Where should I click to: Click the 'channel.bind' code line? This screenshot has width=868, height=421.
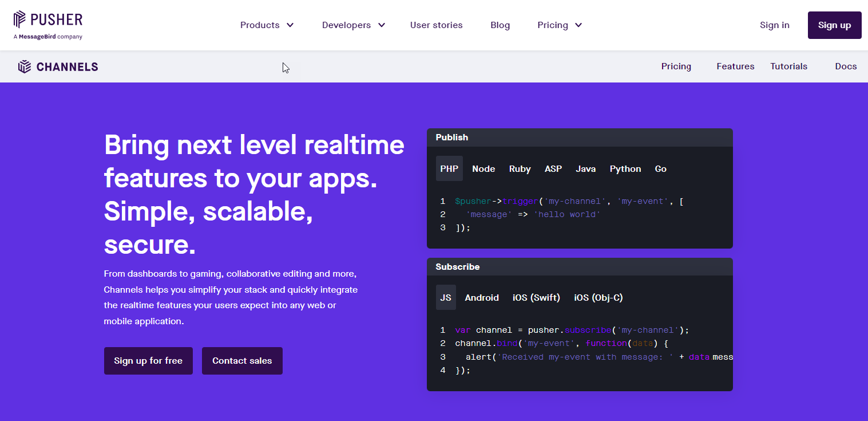tap(562, 344)
